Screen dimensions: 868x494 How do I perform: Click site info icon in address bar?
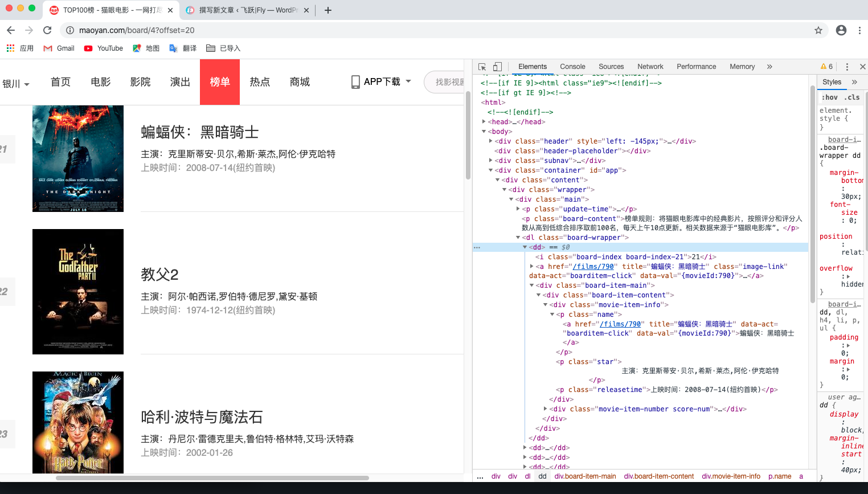pyautogui.click(x=69, y=30)
